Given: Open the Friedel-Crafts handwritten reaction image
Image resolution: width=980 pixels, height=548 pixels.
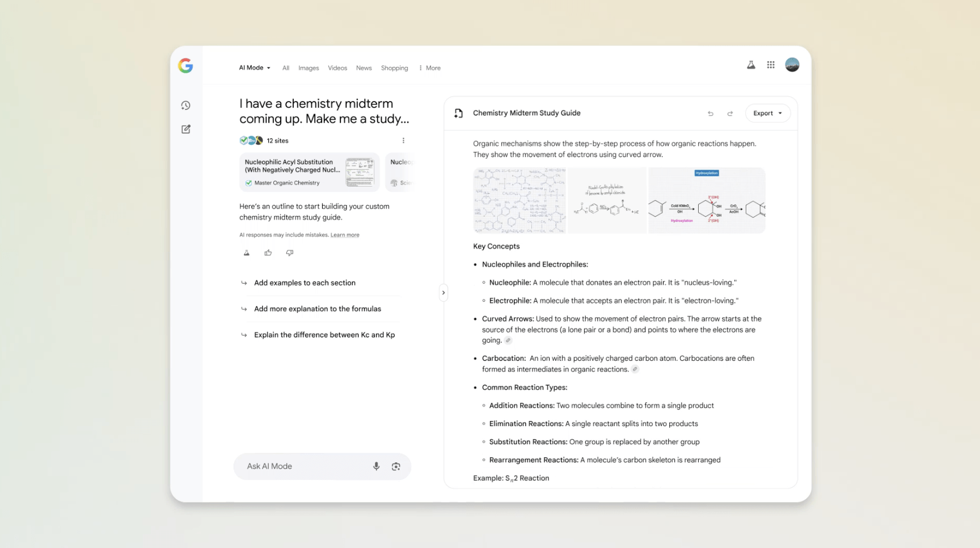Looking at the screenshot, I should tap(607, 200).
